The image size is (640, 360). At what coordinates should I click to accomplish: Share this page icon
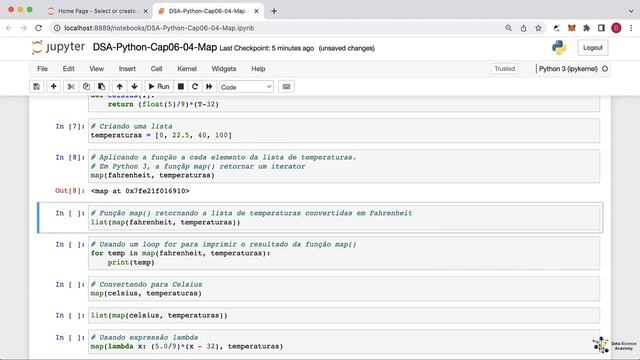tap(523, 28)
